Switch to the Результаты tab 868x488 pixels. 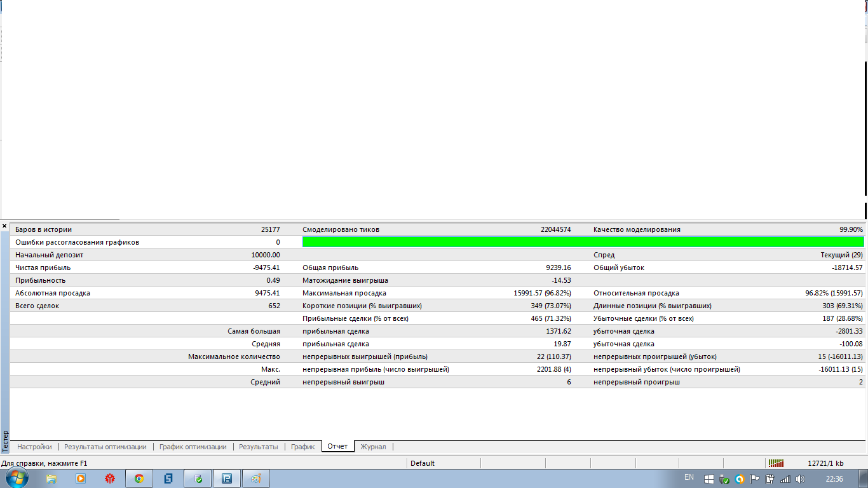coord(259,447)
